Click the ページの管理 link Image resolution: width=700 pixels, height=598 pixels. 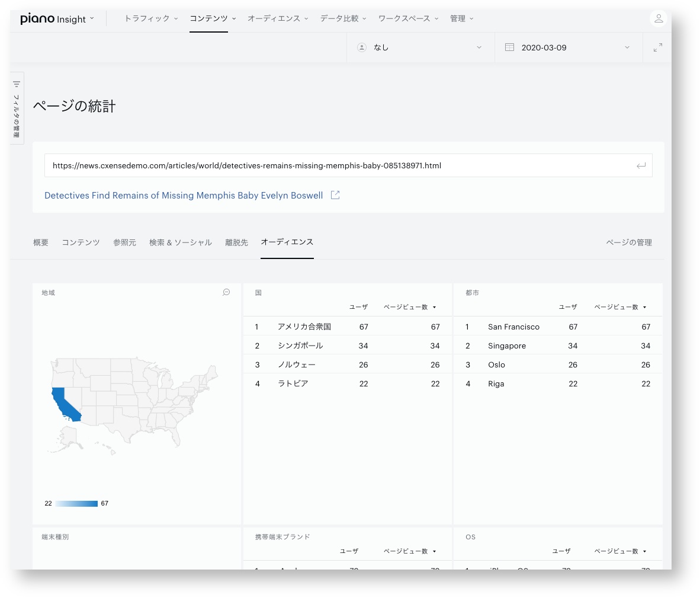[628, 242]
